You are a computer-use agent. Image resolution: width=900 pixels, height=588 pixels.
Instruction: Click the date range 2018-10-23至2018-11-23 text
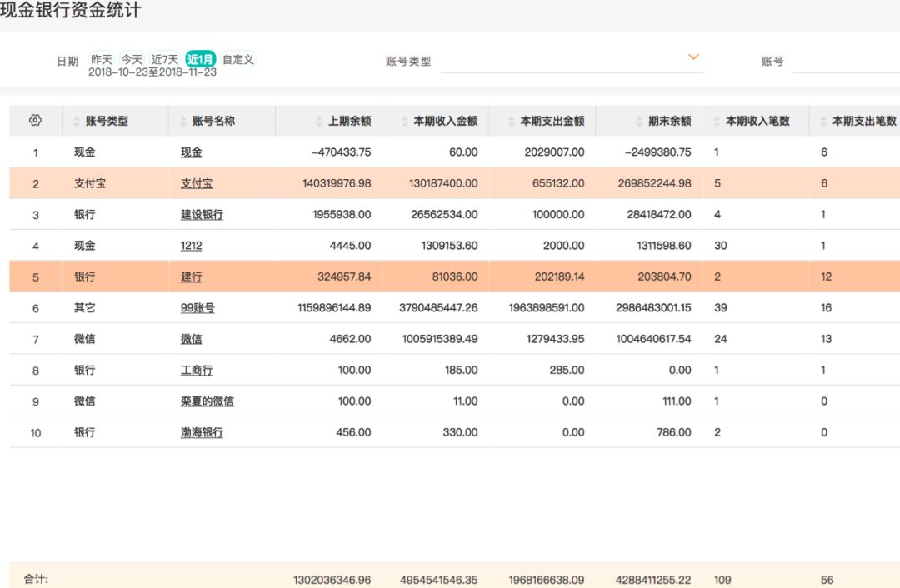click(152, 72)
